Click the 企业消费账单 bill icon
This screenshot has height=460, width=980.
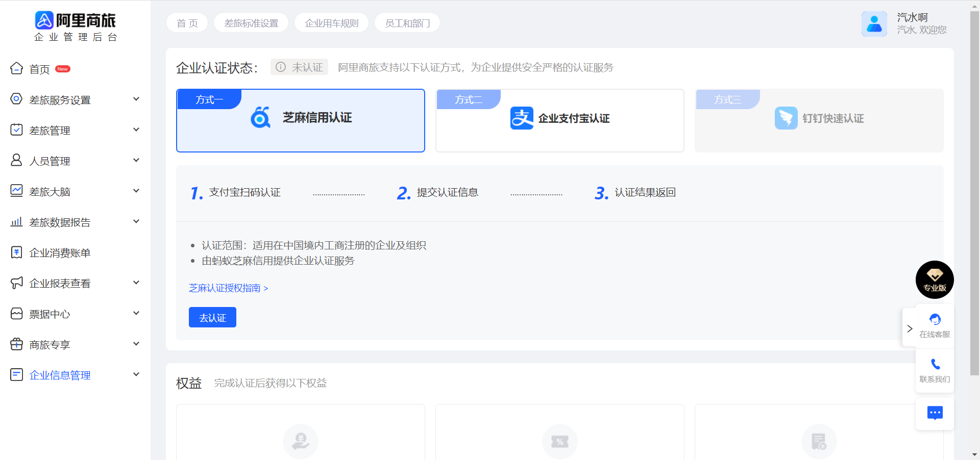point(16,252)
